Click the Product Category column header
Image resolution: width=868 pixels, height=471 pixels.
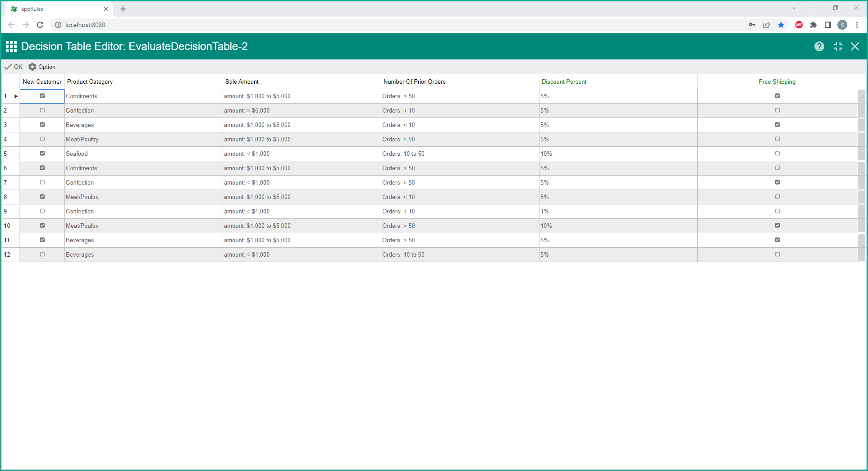[144, 82]
